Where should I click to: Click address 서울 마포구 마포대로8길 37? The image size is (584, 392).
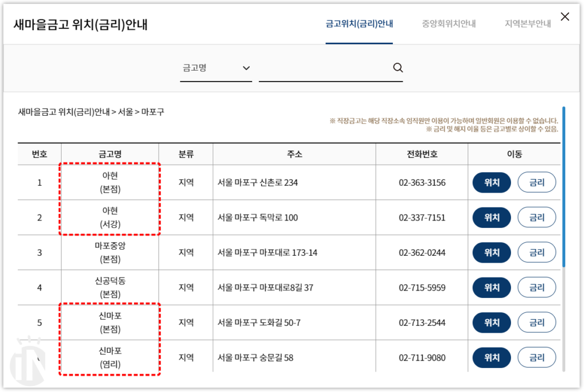coord(265,288)
